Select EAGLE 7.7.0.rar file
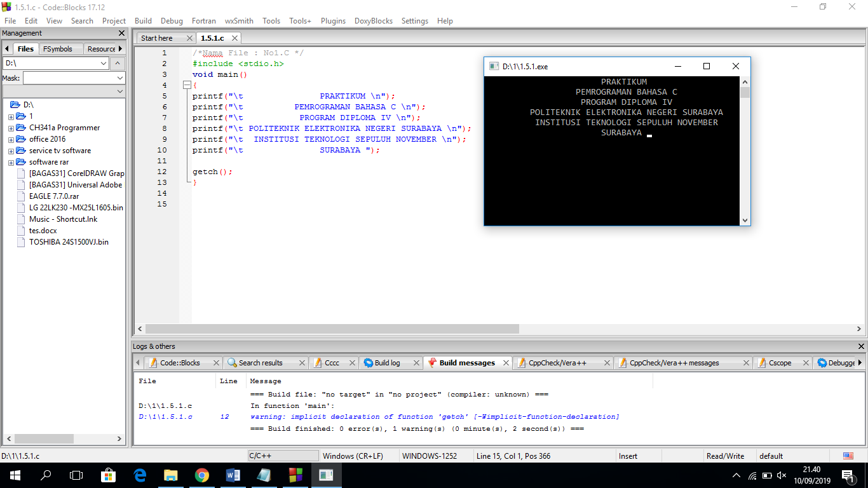868x488 pixels. [x=54, y=196]
